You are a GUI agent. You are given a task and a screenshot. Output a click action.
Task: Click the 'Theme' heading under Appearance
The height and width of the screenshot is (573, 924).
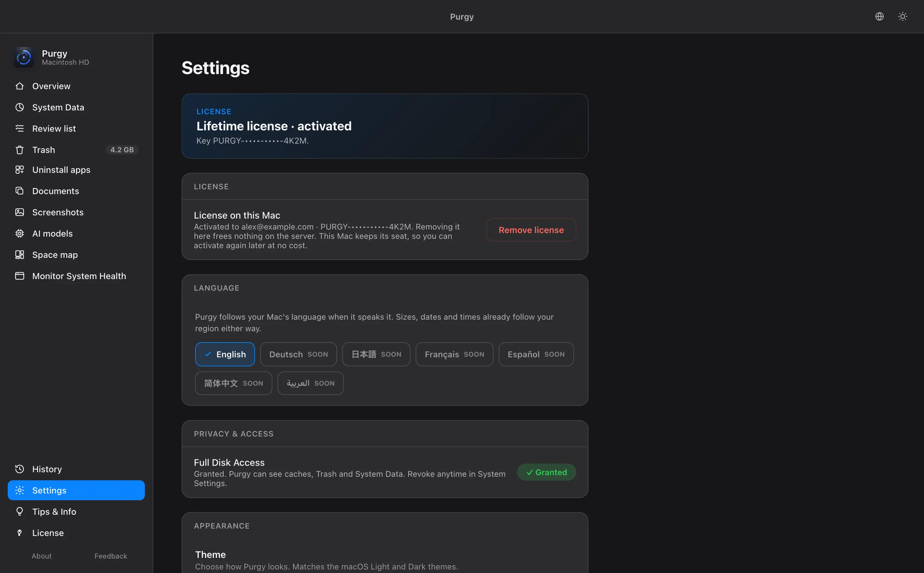coord(210,554)
